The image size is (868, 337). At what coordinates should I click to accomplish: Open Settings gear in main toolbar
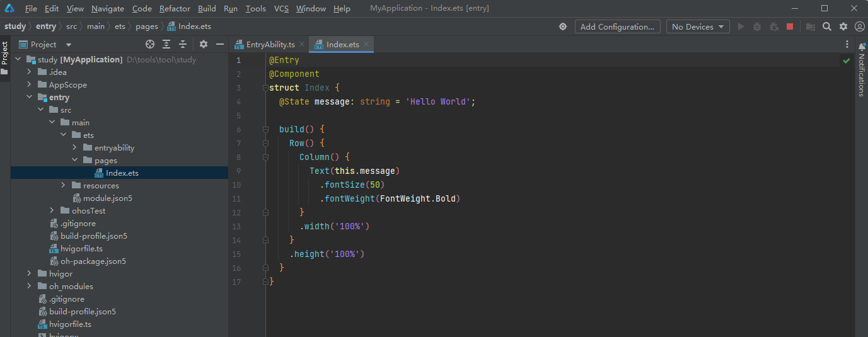[843, 26]
